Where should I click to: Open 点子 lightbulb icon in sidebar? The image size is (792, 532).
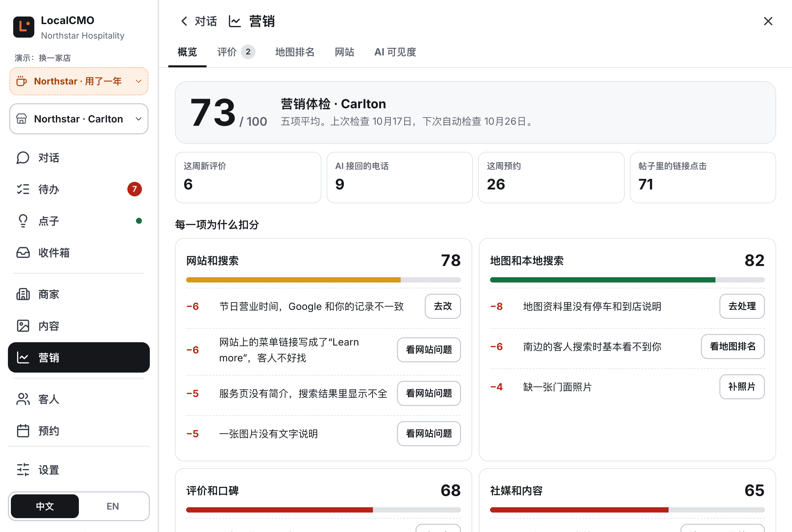click(23, 221)
